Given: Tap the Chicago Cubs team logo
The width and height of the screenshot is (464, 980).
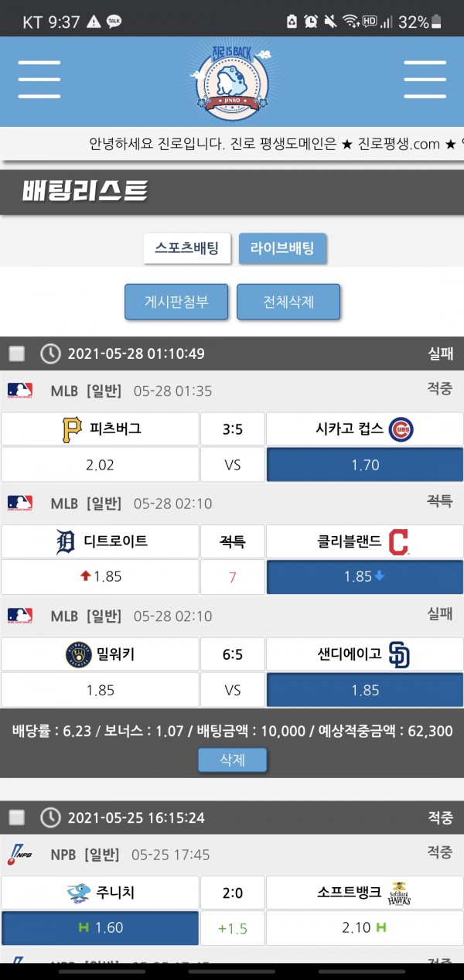Looking at the screenshot, I should click(401, 429).
